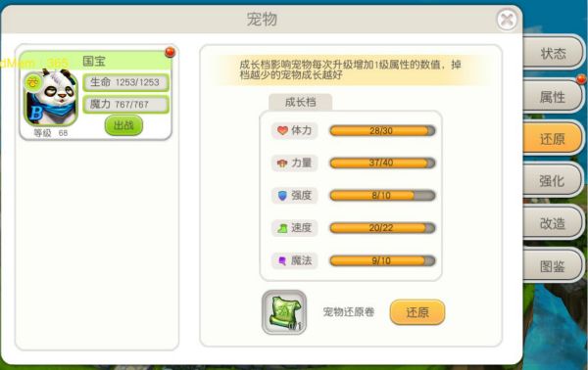Click the 宠物 window title

(x=262, y=20)
